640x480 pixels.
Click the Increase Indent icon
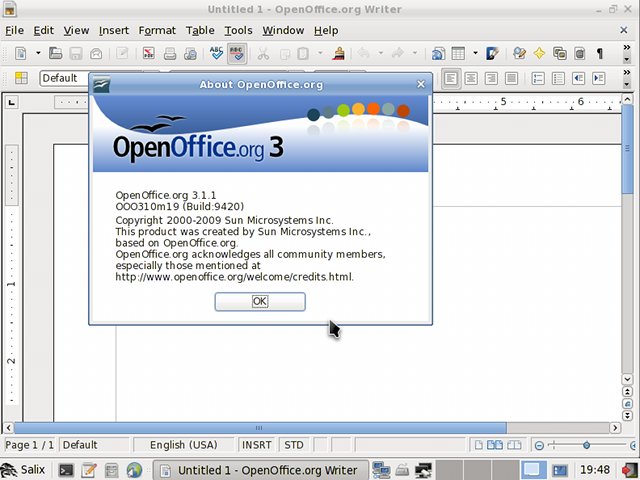[598, 78]
